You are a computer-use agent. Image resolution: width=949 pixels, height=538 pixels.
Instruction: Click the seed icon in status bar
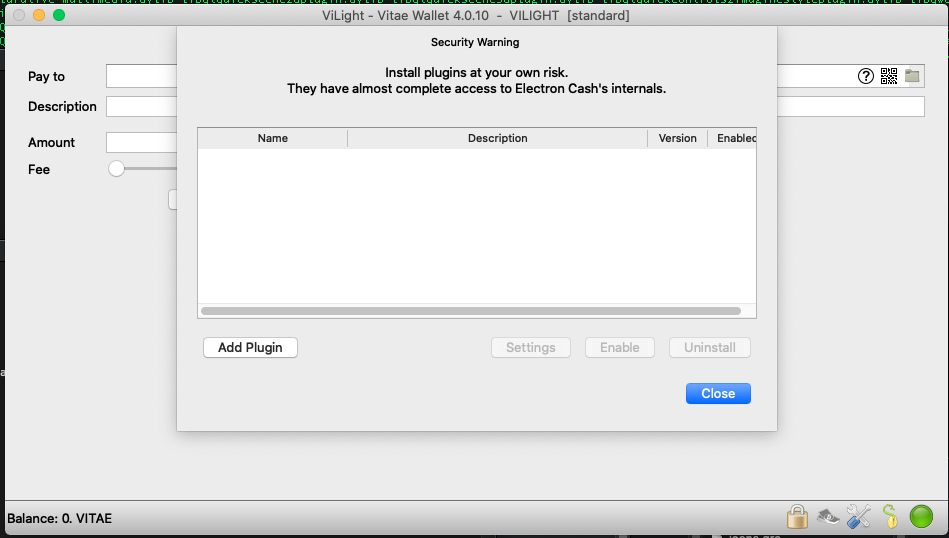coord(890,517)
